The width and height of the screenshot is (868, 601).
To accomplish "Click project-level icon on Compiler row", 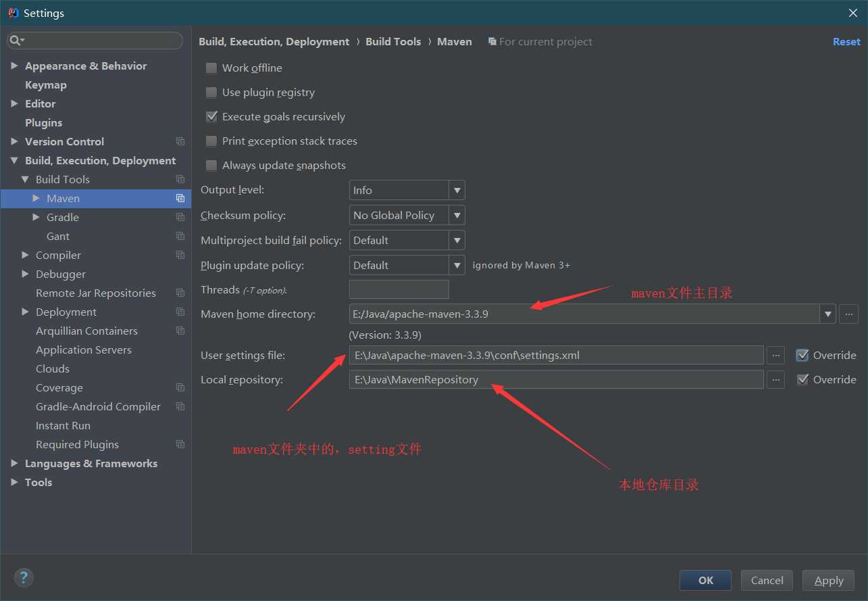I will click(x=180, y=255).
